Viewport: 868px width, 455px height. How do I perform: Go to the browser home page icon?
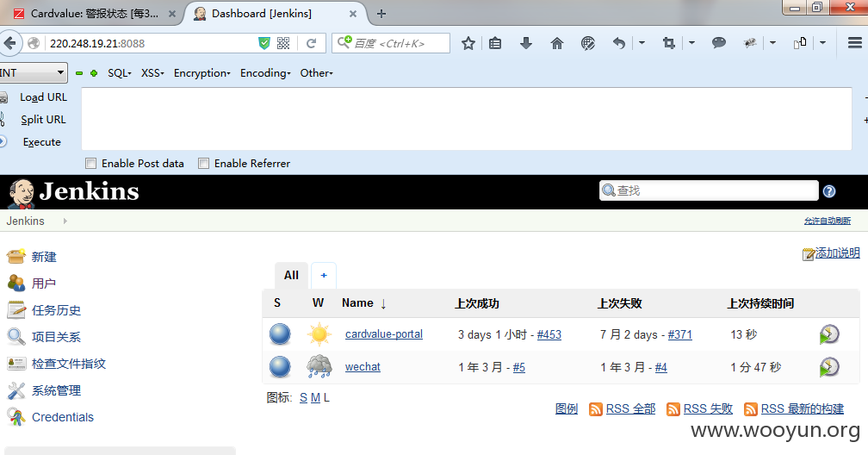[x=557, y=43]
